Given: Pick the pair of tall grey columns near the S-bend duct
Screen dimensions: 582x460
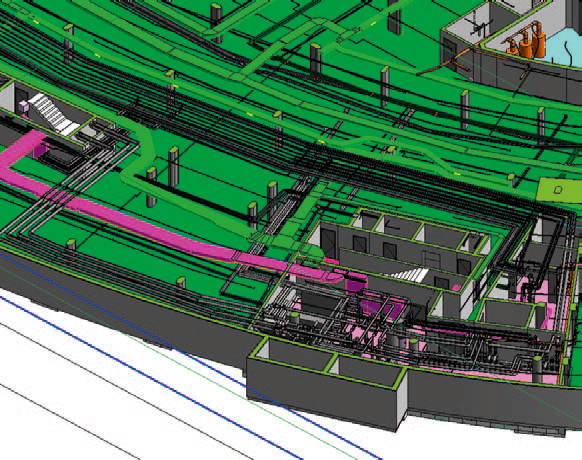Looking at the screenshot, I should point(163,176).
